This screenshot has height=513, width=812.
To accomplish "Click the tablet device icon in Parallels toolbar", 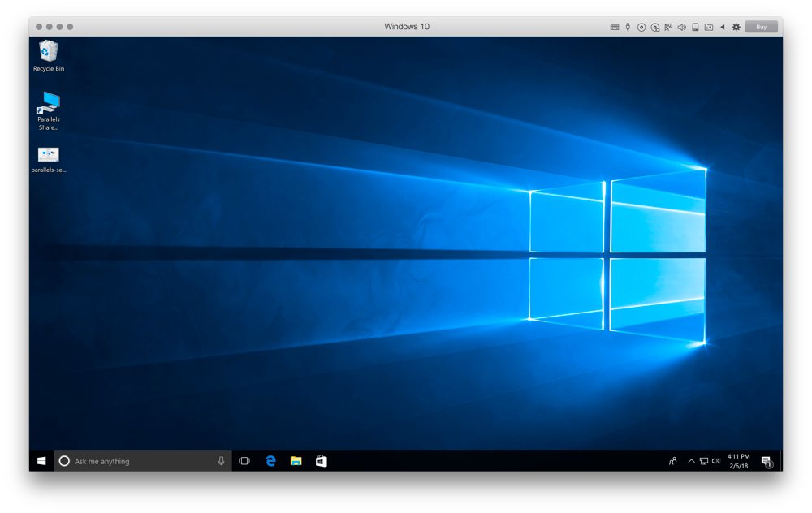I will pos(696,27).
